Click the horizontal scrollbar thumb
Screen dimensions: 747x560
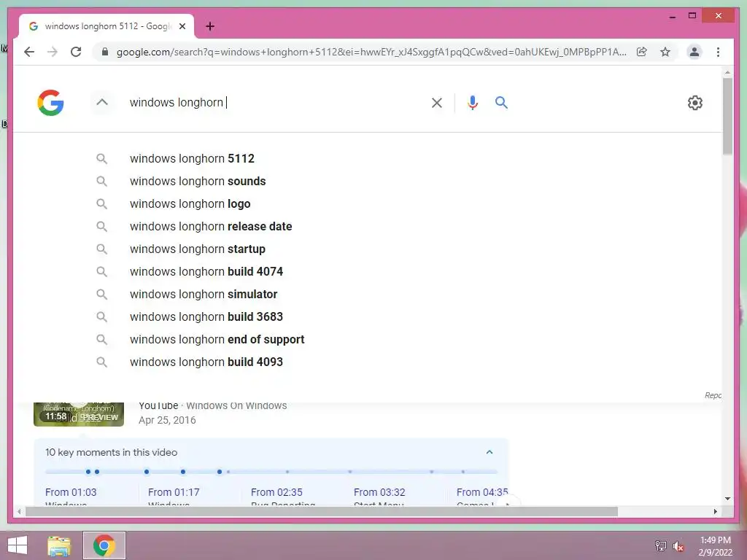322,511
